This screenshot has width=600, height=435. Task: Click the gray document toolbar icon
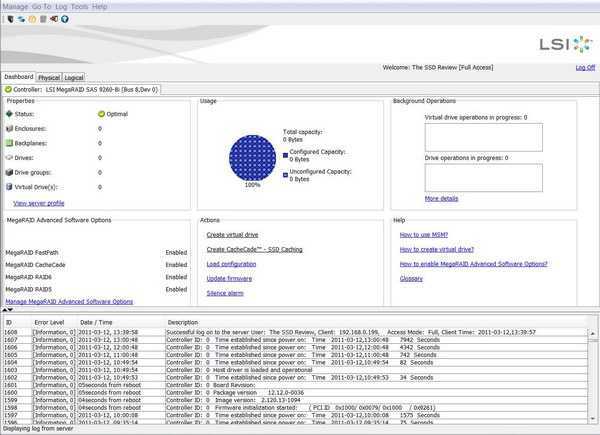click(x=43, y=19)
